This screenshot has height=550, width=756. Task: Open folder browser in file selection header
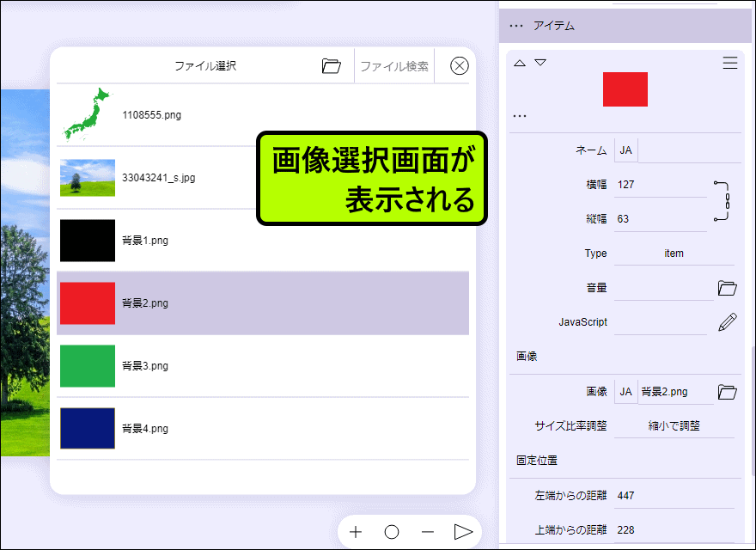tap(332, 66)
